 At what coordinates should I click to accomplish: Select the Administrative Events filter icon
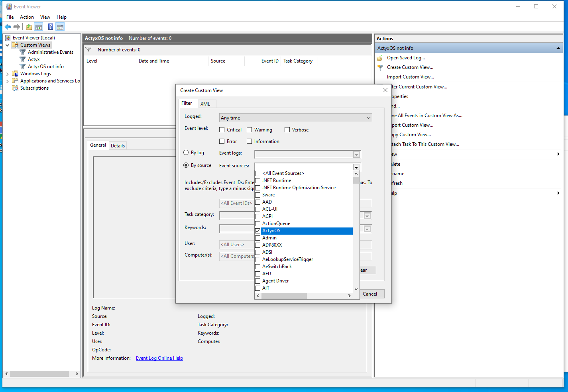(23, 52)
